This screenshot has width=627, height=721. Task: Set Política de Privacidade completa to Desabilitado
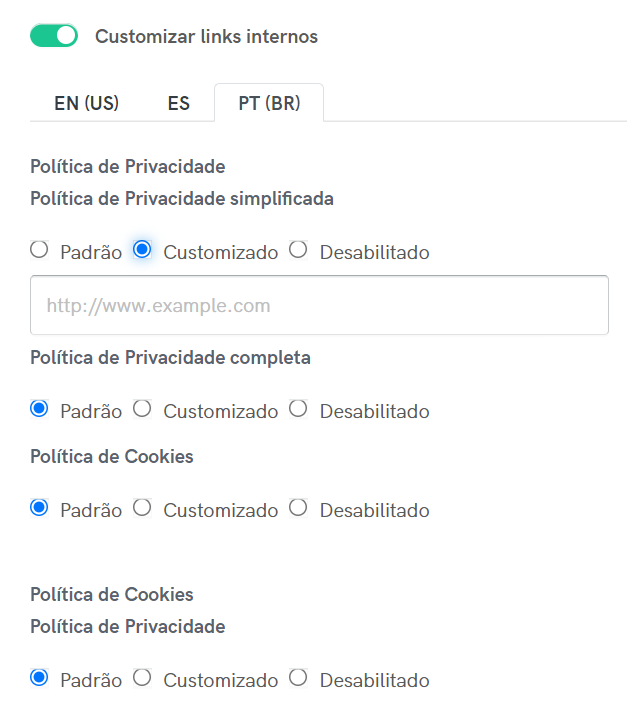(298, 409)
